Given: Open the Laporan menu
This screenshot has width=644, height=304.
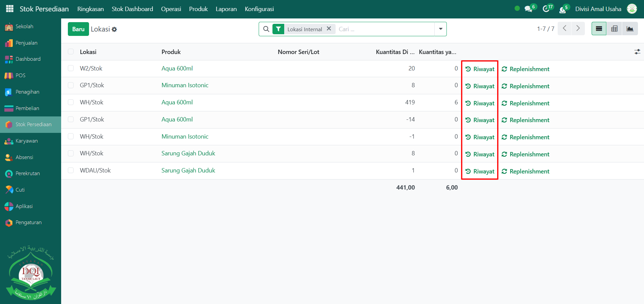Looking at the screenshot, I should coord(226,9).
